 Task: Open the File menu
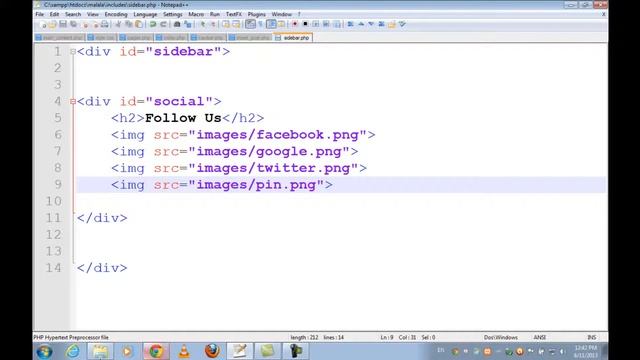click(x=40, y=14)
